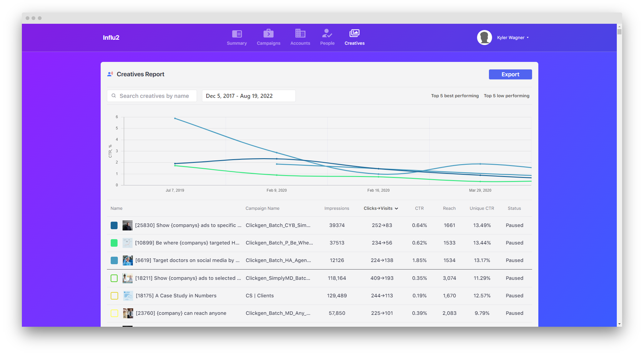Expand the Kyler Wagner user dropdown
Viewport: 644px width, 358px height.
(x=528, y=38)
